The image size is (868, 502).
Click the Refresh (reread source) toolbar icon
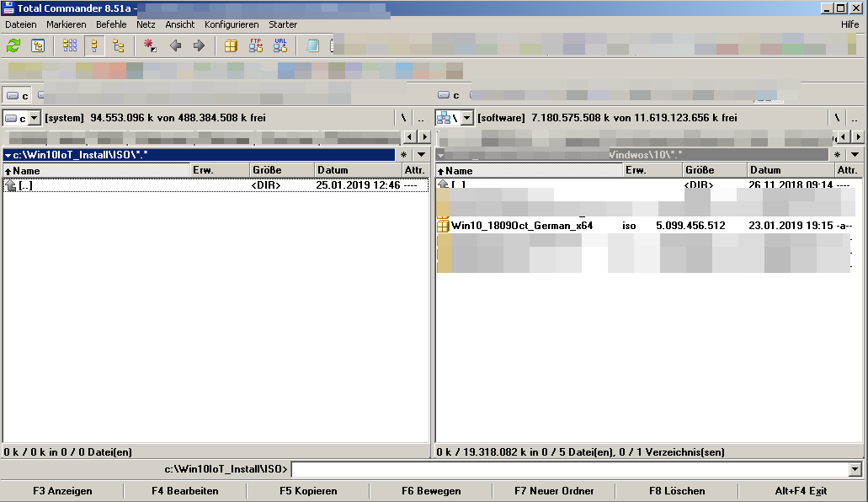(x=13, y=45)
